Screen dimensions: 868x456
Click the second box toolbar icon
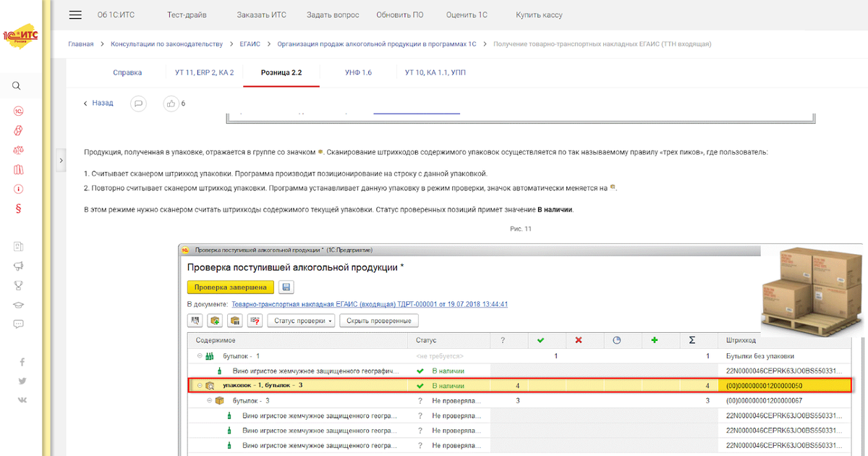click(215, 321)
